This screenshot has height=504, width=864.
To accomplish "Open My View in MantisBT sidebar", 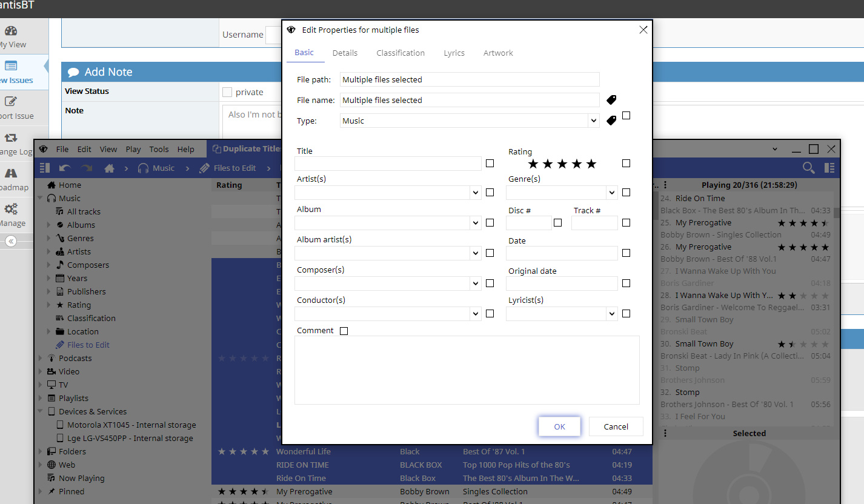I will [x=11, y=36].
